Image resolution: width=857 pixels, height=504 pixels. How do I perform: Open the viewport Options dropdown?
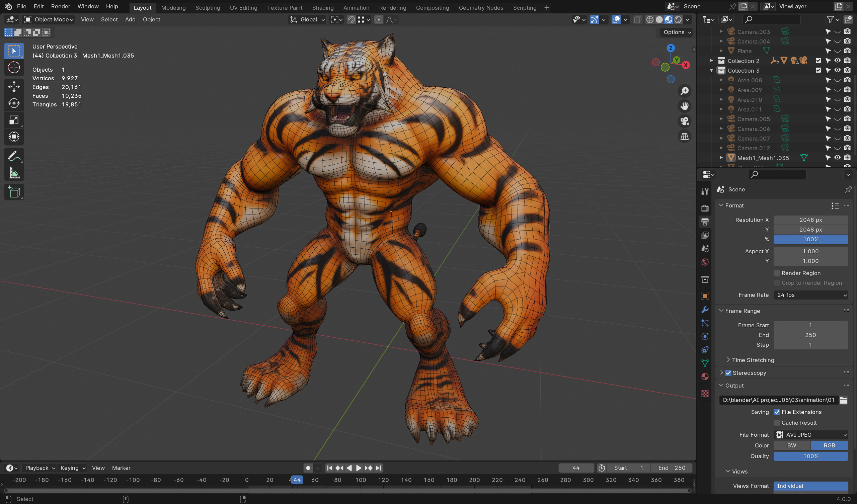[677, 32]
